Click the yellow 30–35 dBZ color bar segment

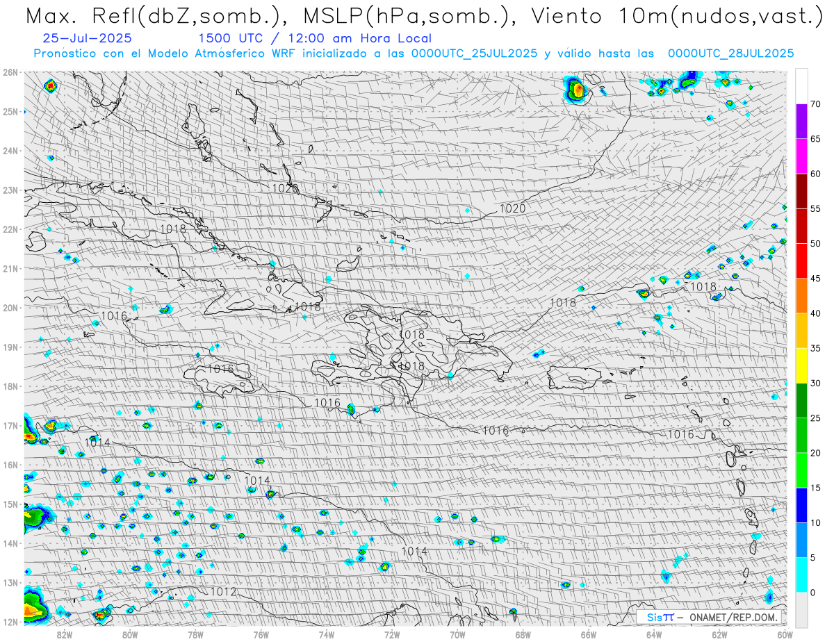pyautogui.click(x=801, y=365)
